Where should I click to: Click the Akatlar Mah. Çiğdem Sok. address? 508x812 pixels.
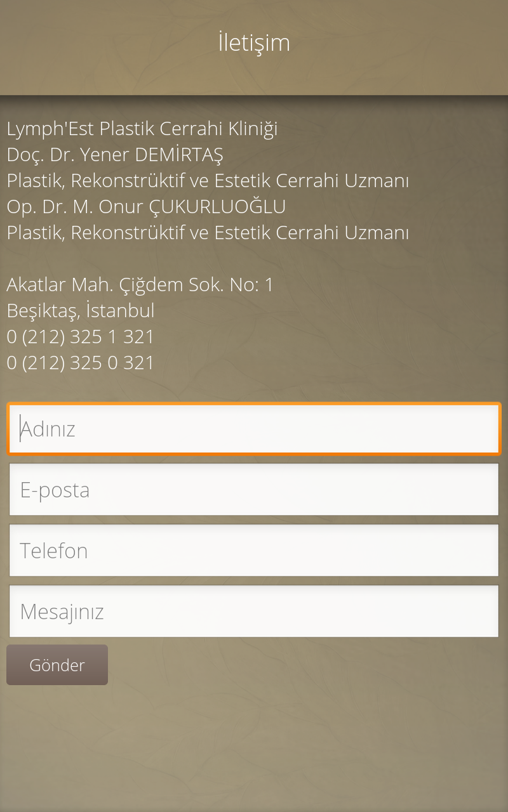pos(140,285)
